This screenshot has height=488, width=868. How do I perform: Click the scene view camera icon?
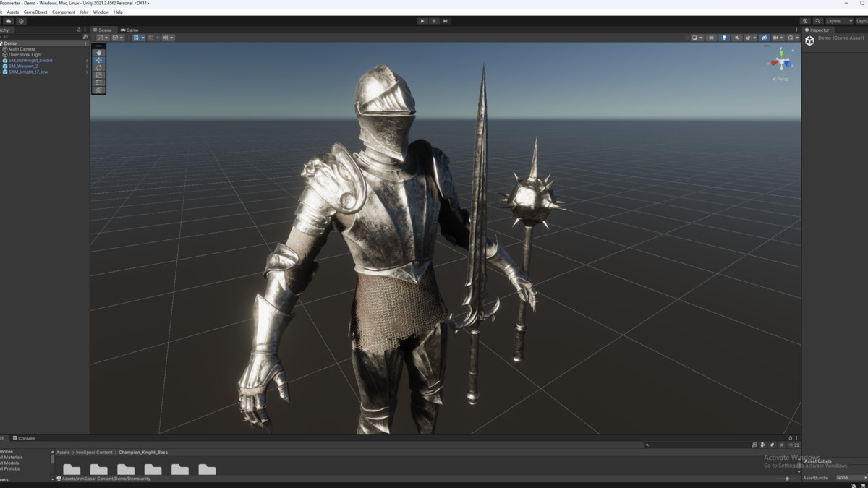click(776, 37)
